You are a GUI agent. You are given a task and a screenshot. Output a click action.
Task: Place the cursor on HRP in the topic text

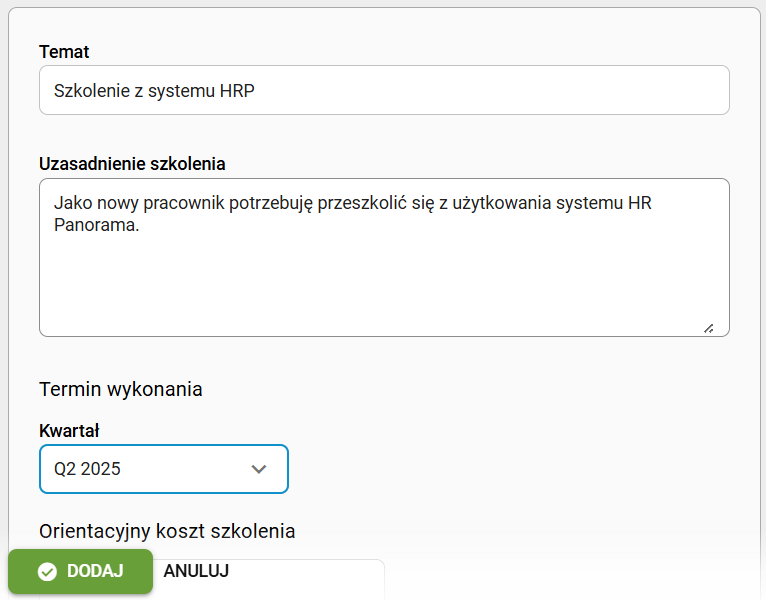click(237, 91)
